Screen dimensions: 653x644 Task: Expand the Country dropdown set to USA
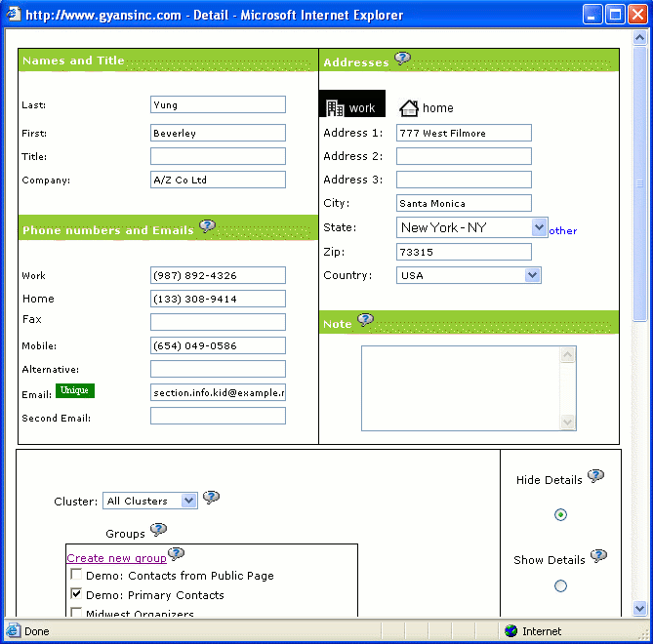coord(469,275)
